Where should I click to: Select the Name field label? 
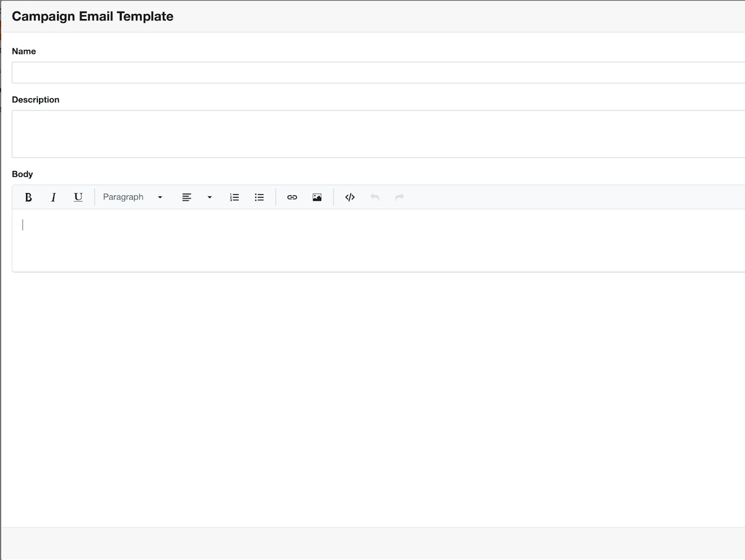coord(24,51)
